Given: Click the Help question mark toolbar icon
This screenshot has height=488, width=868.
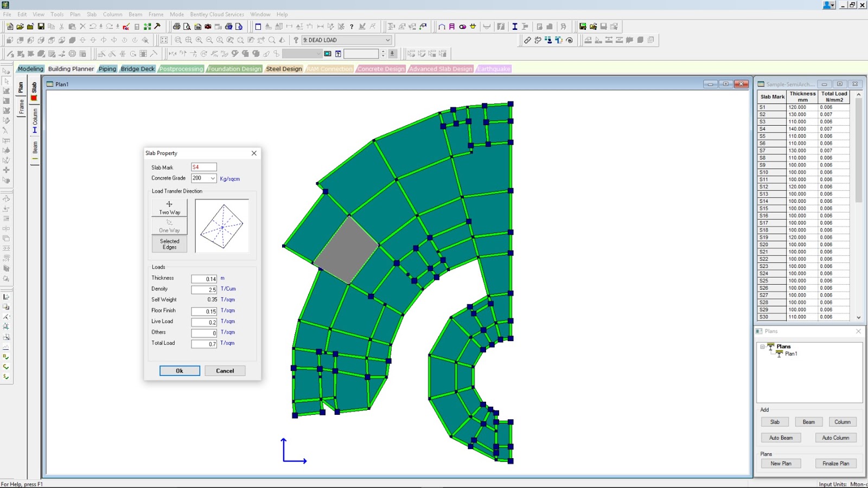Looking at the screenshot, I should pyautogui.click(x=352, y=26).
